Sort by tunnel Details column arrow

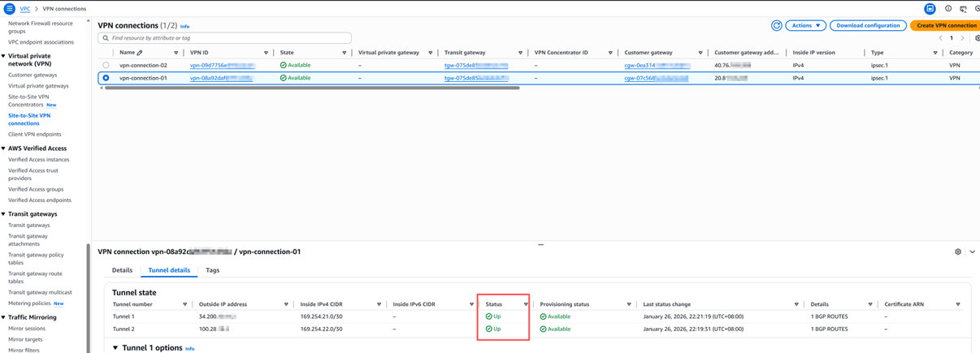coord(870,304)
